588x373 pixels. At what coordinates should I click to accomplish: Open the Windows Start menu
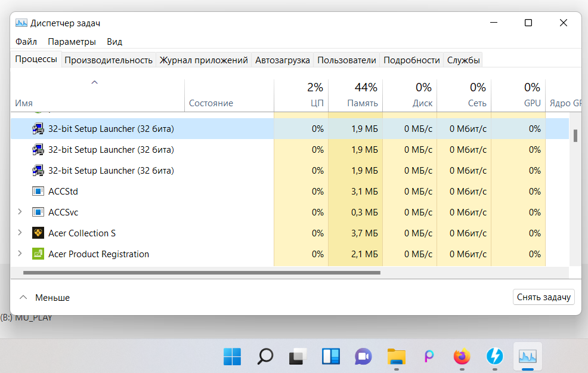[232, 356]
